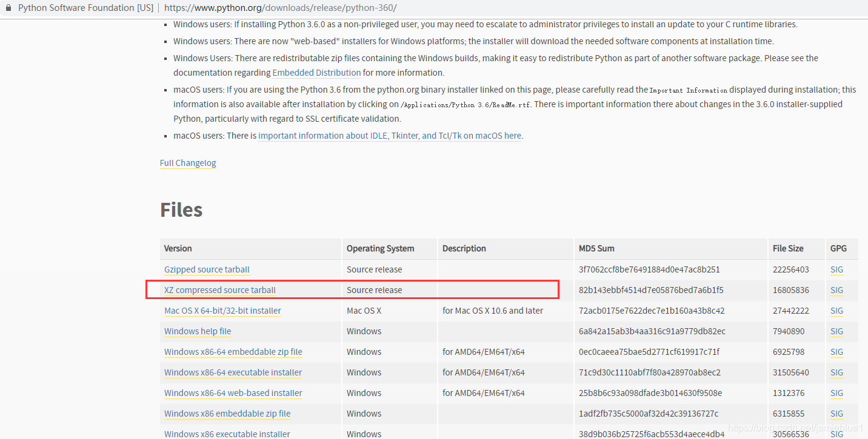The image size is (868, 439).
Task: Click the File Size column header
Action: click(x=788, y=248)
